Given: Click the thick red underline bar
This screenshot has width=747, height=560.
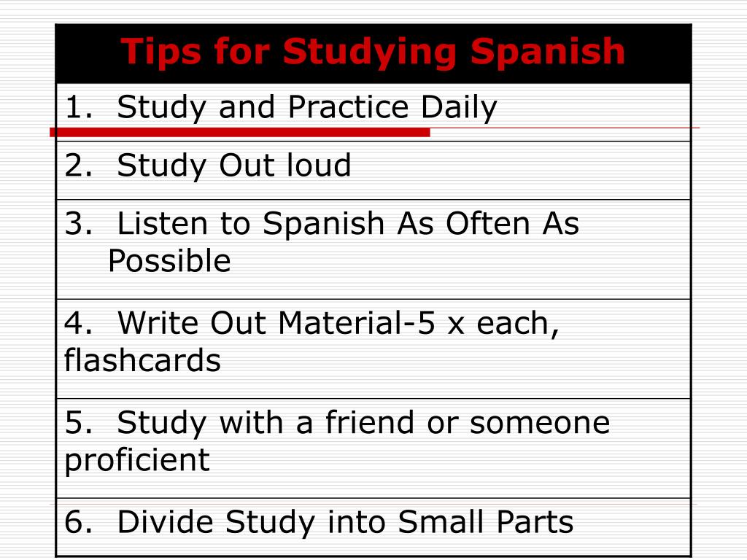Looking at the screenshot, I should click(240, 133).
